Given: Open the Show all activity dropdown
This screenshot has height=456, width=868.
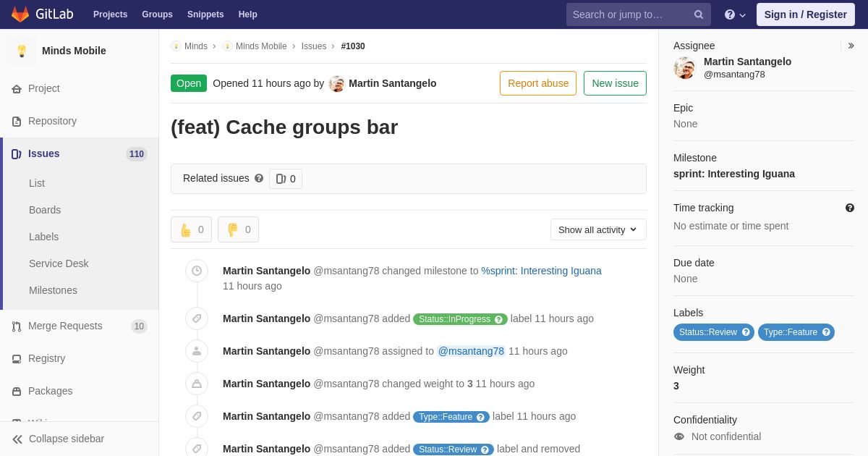Looking at the screenshot, I should click(x=598, y=229).
